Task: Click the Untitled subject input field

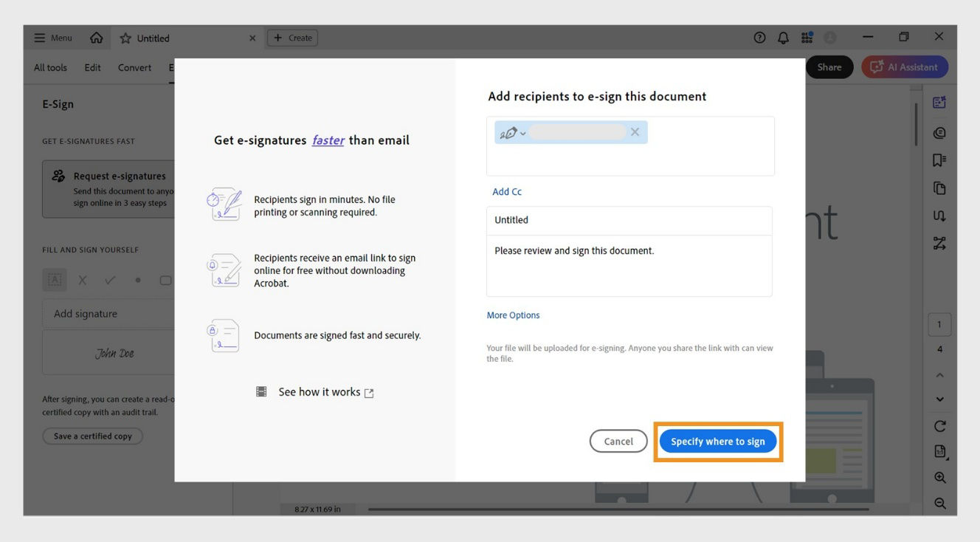Action: (x=629, y=219)
